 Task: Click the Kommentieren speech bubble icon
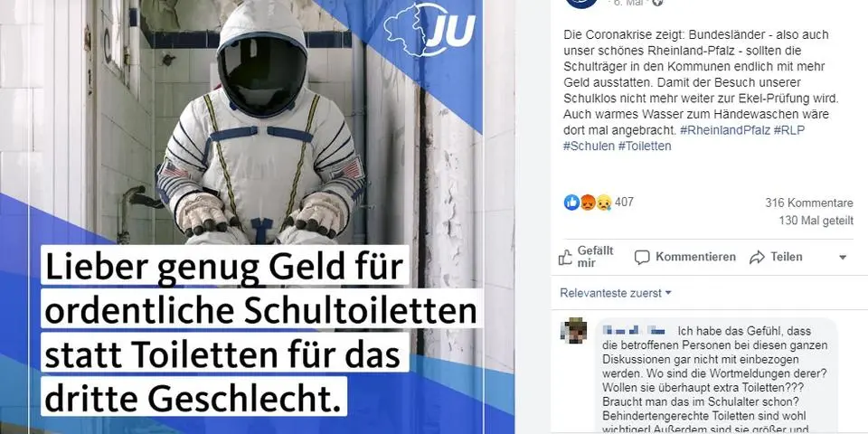(x=642, y=258)
